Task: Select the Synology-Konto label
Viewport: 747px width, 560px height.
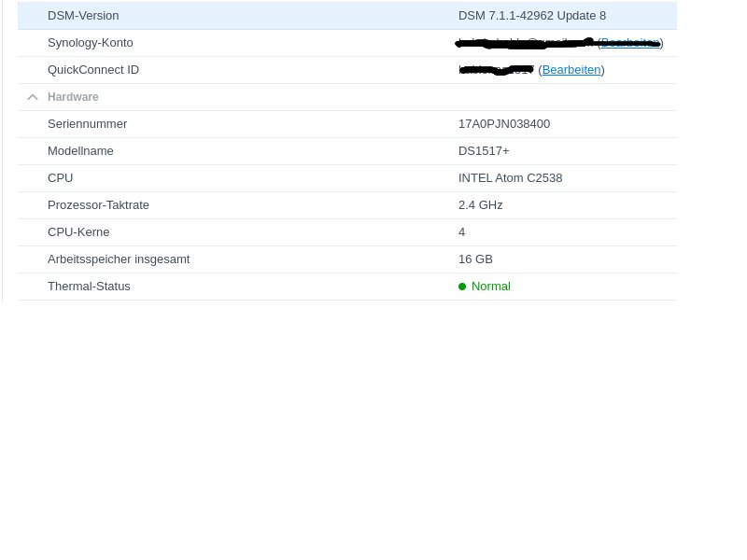Action: pos(91,43)
